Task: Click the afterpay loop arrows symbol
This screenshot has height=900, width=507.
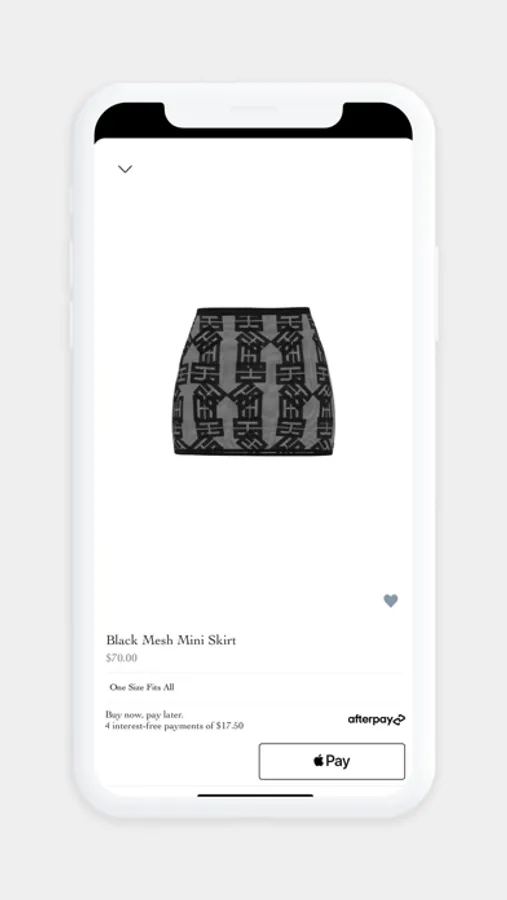Action: click(400, 719)
